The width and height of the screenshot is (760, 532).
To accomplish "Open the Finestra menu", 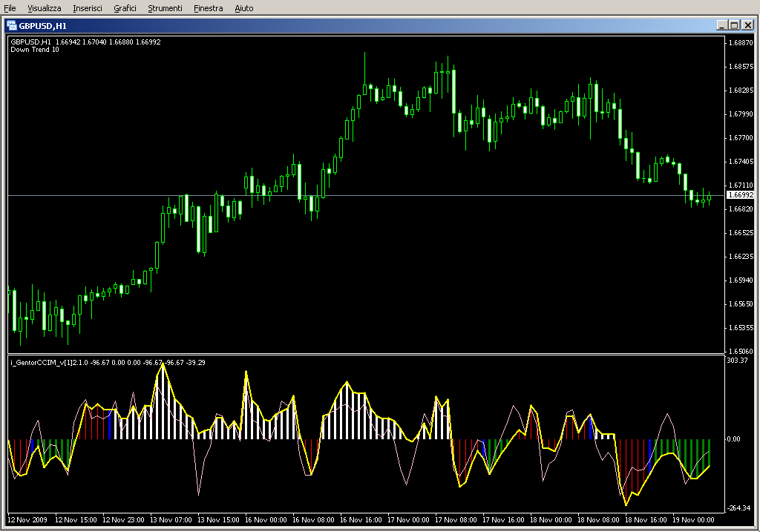I will coord(208,8).
